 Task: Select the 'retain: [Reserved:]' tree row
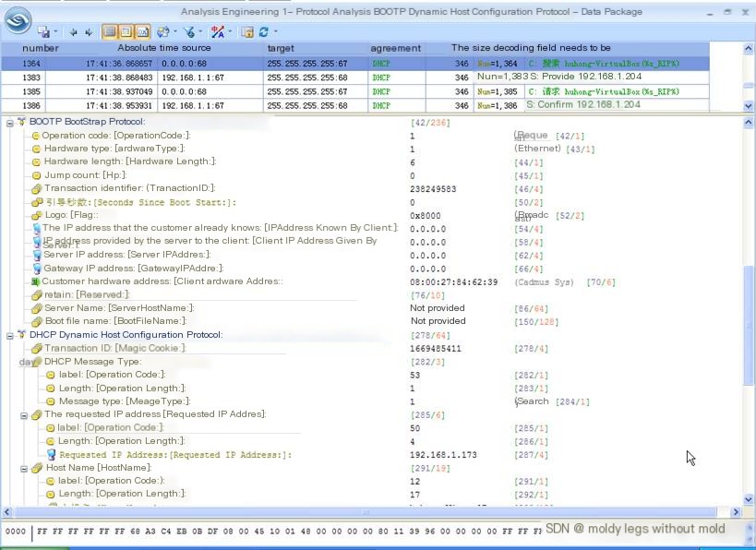(86, 294)
